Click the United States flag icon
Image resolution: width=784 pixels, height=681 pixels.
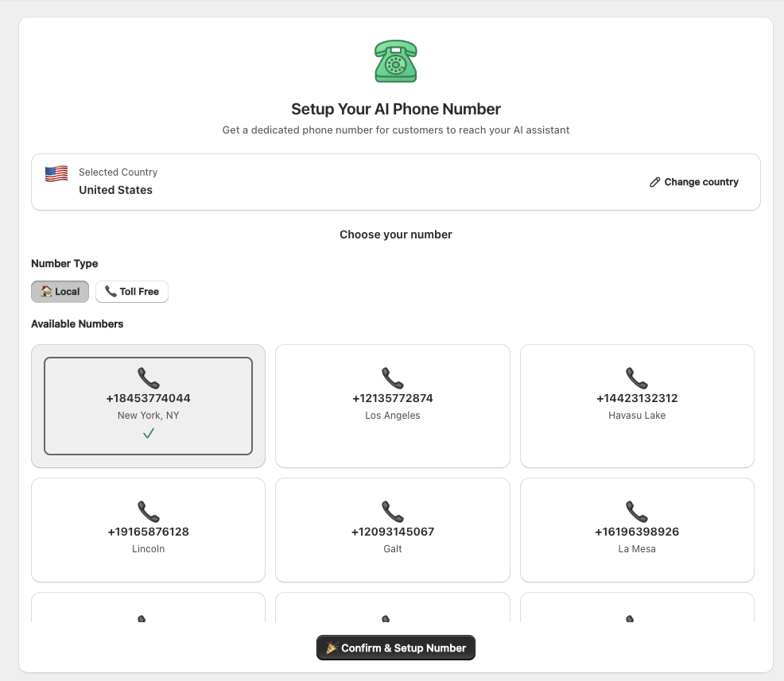56,174
